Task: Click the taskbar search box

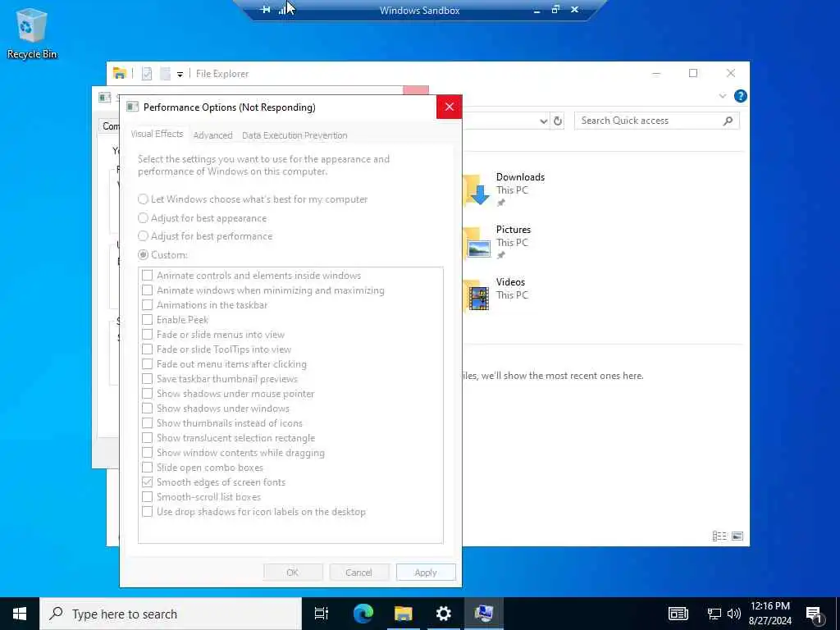Action: coord(171,614)
